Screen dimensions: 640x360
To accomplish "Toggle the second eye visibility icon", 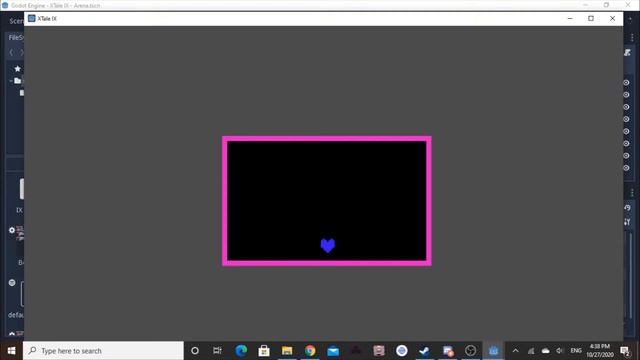I will (x=626, y=95).
